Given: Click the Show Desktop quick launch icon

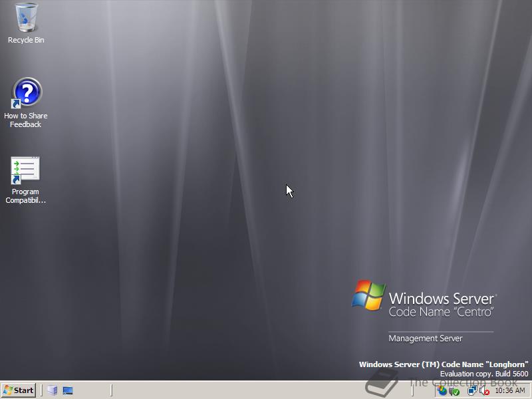Looking at the screenshot, I should (68, 390).
